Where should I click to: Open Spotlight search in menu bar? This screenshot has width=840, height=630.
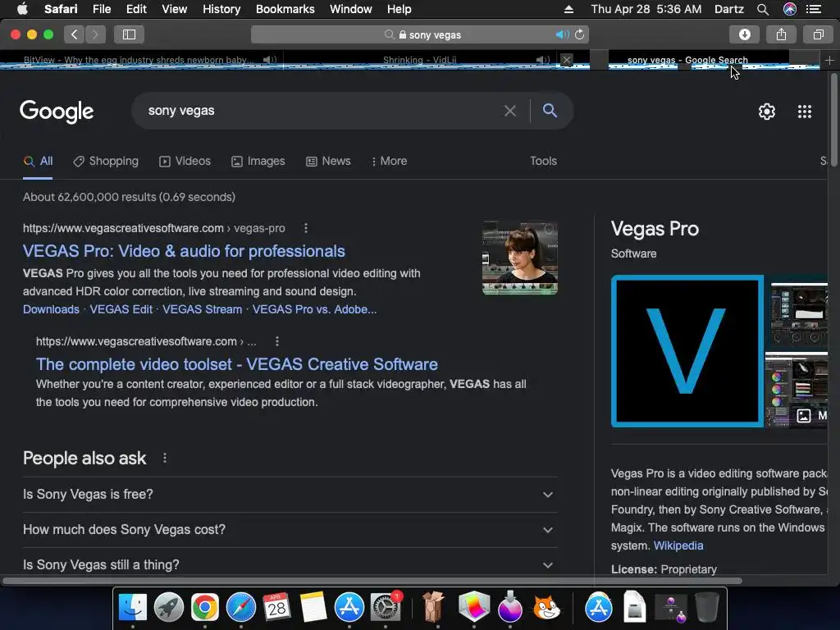[763, 9]
